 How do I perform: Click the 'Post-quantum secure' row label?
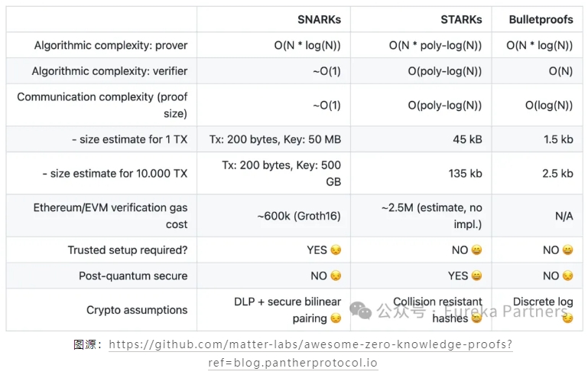pos(133,276)
